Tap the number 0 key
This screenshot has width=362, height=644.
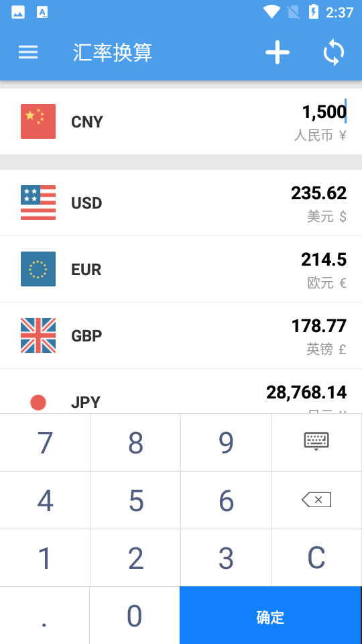tap(135, 615)
